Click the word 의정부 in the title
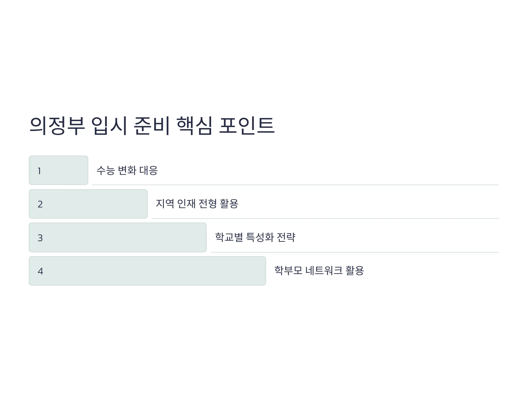 point(57,126)
